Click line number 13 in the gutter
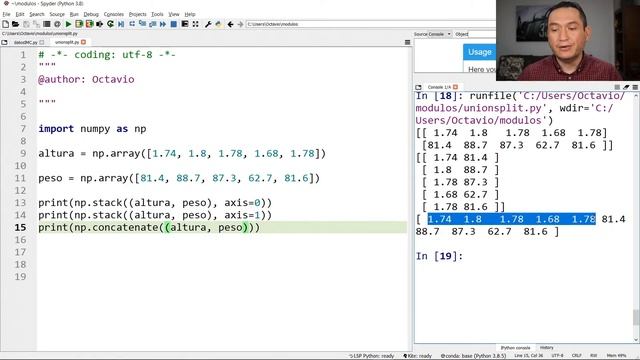The width and height of the screenshot is (640, 360). [20, 203]
